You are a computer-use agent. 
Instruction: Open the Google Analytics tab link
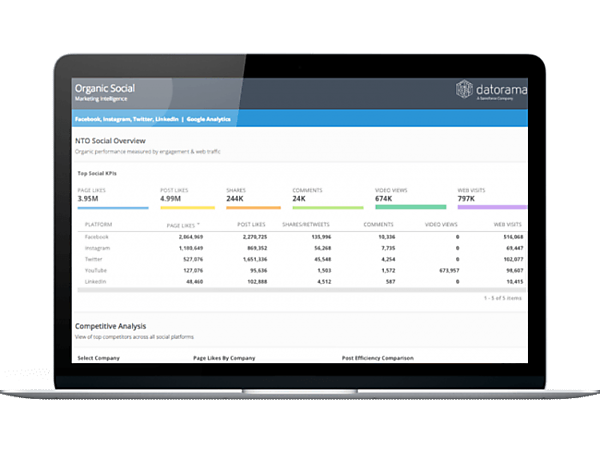click(209, 119)
